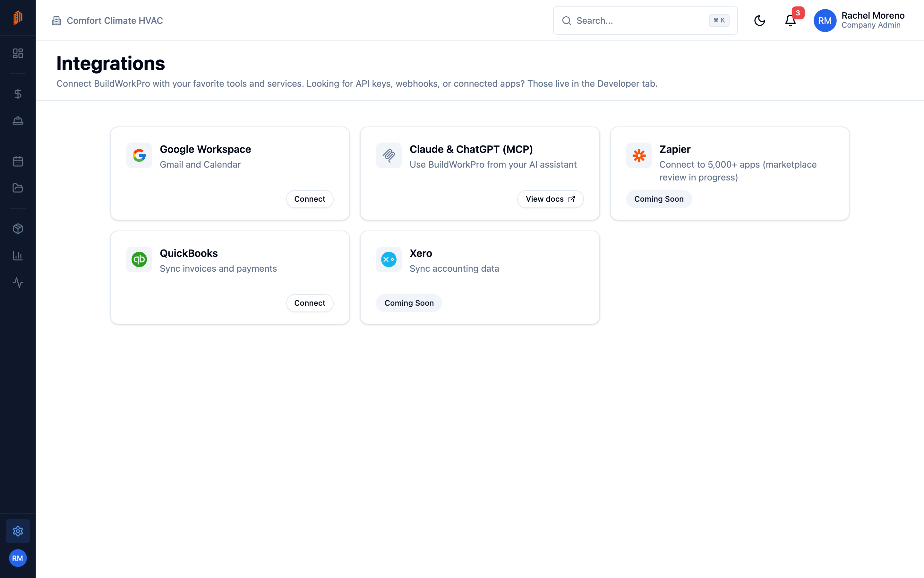Connect Google Workspace integration

point(310,199)
